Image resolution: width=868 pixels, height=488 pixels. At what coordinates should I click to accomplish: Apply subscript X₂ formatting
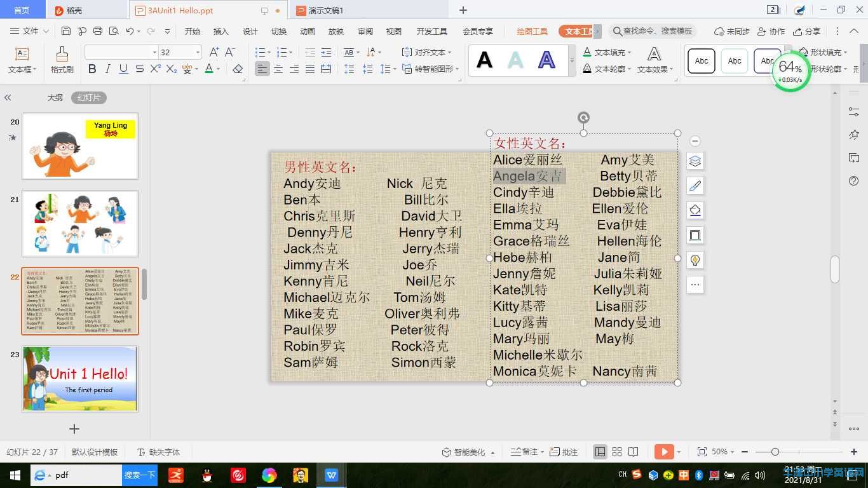pyautogui.click(x=171, y=69)
